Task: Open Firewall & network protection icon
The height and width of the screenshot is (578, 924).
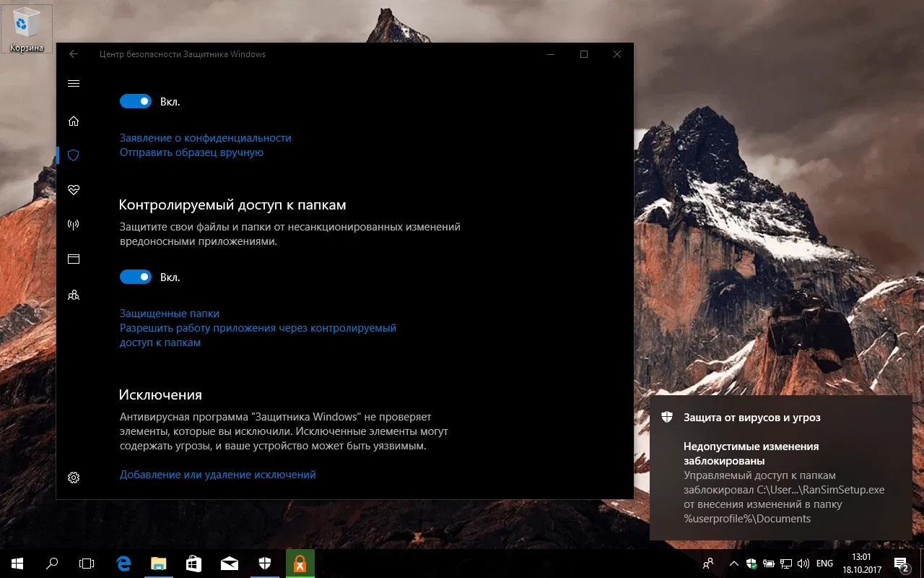Action: [x=73, y=225]
